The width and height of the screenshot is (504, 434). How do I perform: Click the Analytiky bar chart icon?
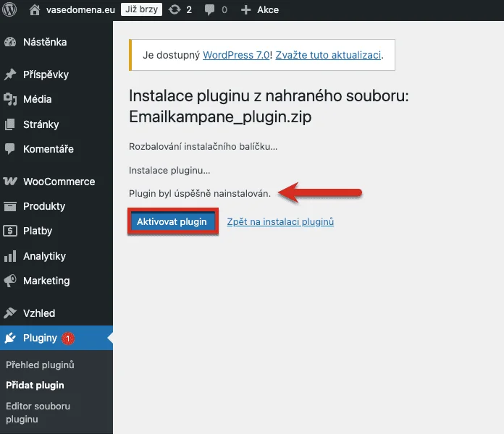10,256
